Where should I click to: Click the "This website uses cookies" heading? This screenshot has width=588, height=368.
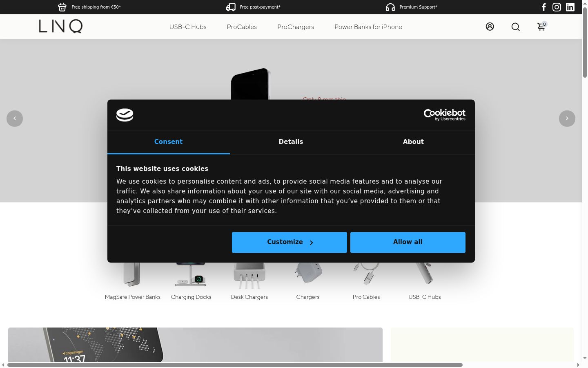pos(162,169)
